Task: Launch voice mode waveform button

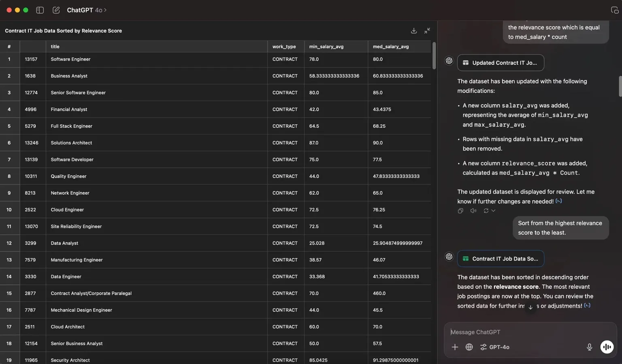Action: tap(607, 347)
